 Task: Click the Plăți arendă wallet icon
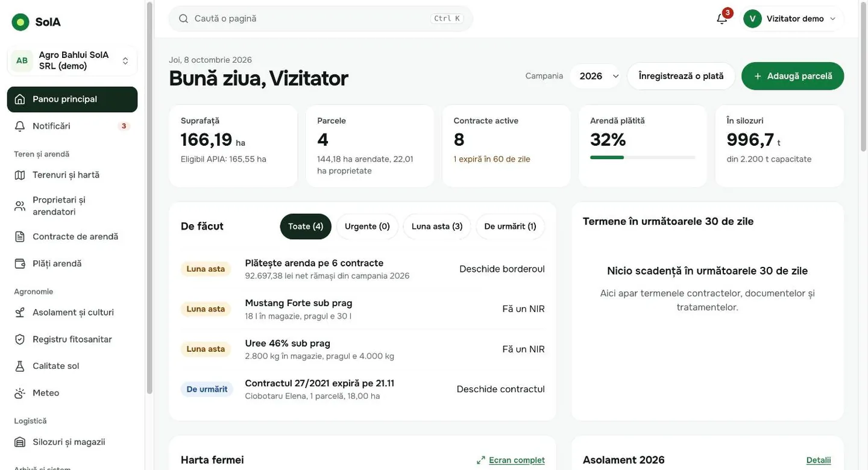pyautogui.click(x=20, y=264)
